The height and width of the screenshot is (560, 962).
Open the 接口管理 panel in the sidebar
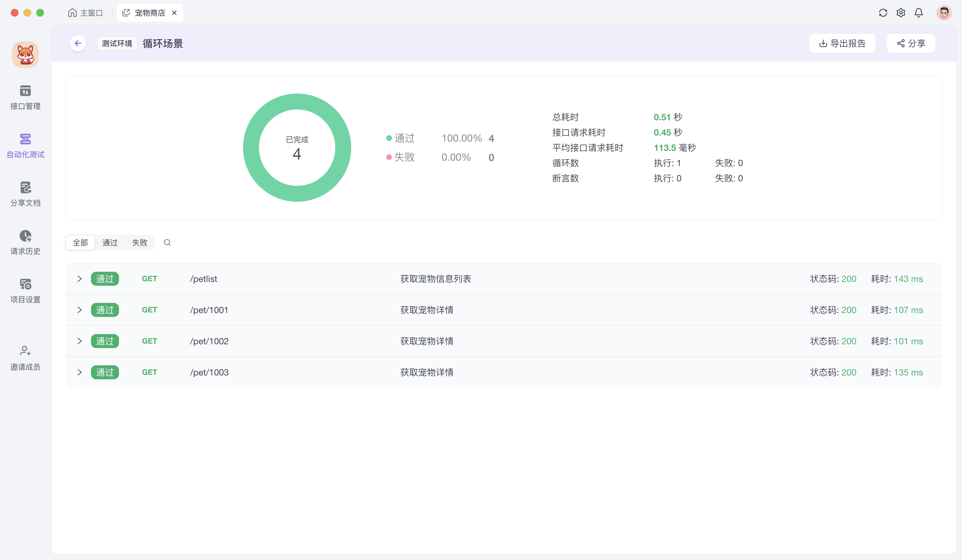pyautogui.click(x=25, y=98)
